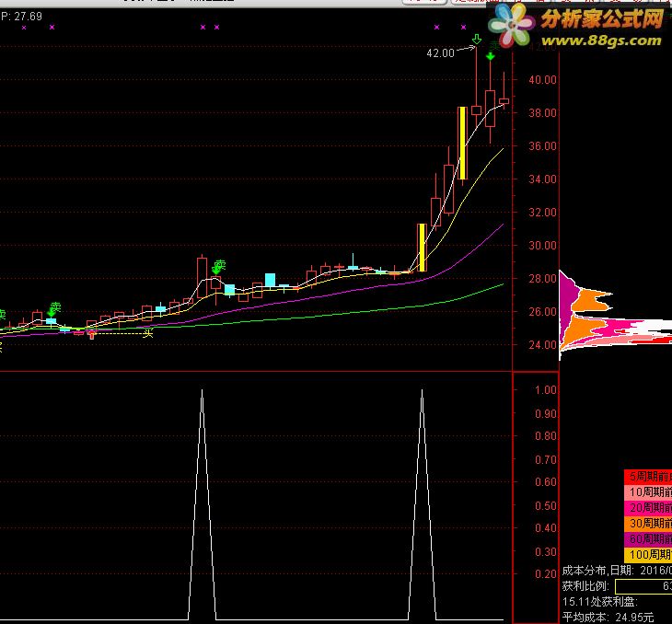Click the yellow 100周期前 legend swatch
The height and width of the screenshot is (624, 672).
point(648,555)
